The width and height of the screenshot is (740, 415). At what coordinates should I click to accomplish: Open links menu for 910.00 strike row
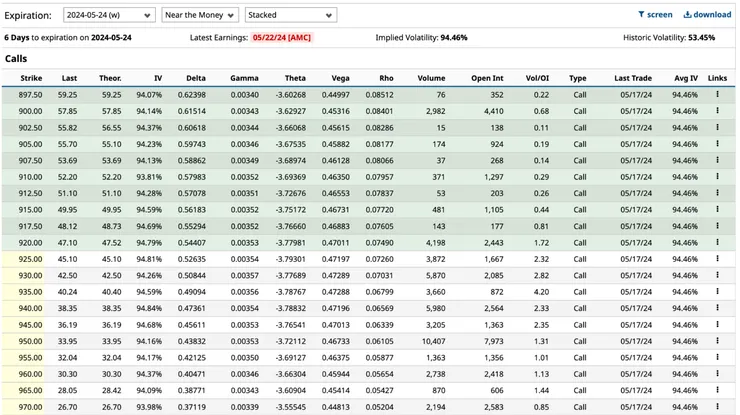[717, 176]
